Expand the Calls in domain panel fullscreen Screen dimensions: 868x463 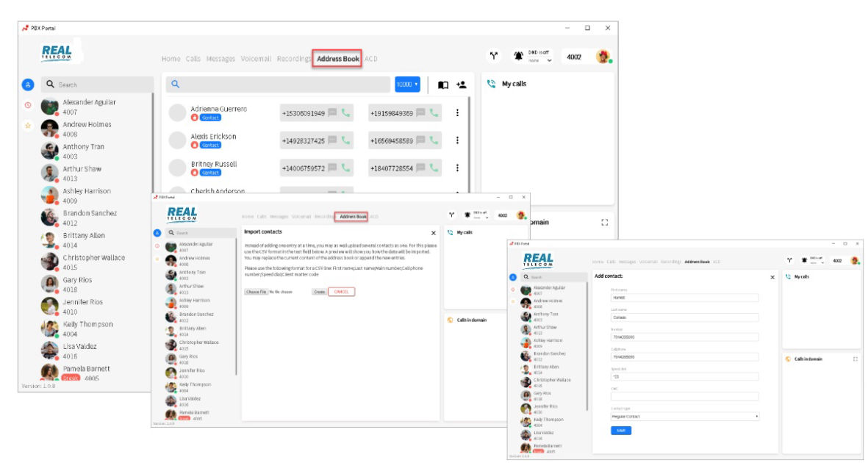[x=605, y=222]
